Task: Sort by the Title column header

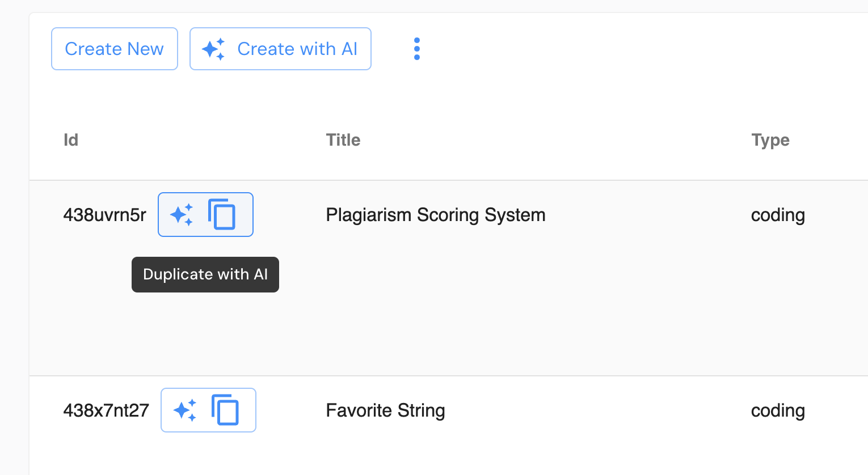Action: point(343,140)
